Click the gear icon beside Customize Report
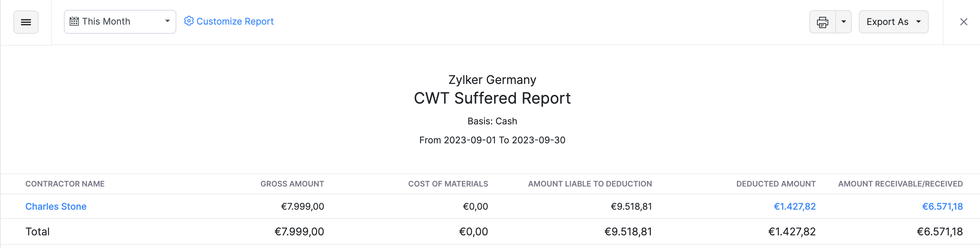Screen dimensions: 980x248 [x=189, y=21]
